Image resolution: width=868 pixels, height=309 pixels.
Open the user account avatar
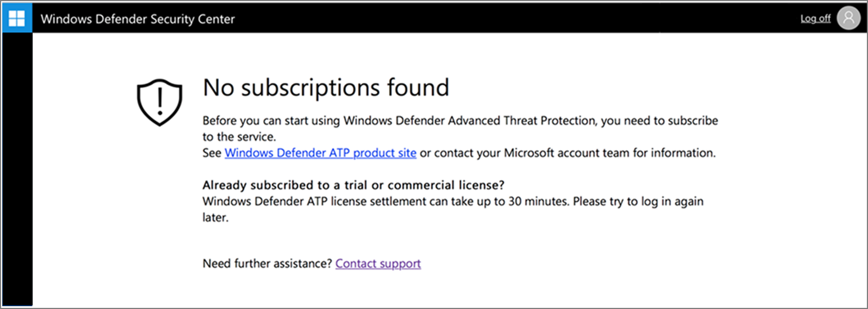pos(848,19)
